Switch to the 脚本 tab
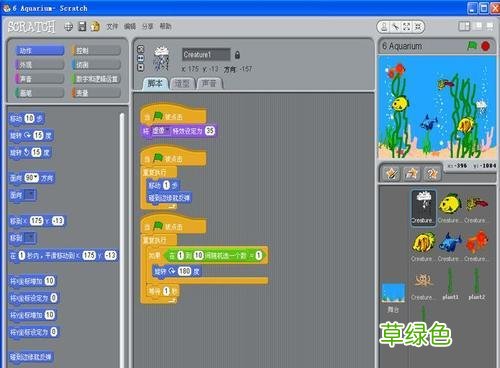 155,83
